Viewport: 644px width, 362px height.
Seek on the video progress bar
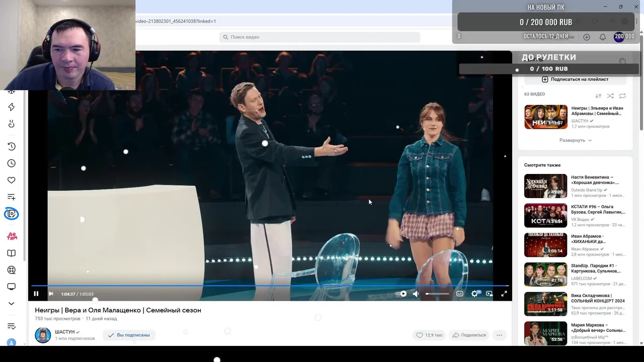coord(270,286)
